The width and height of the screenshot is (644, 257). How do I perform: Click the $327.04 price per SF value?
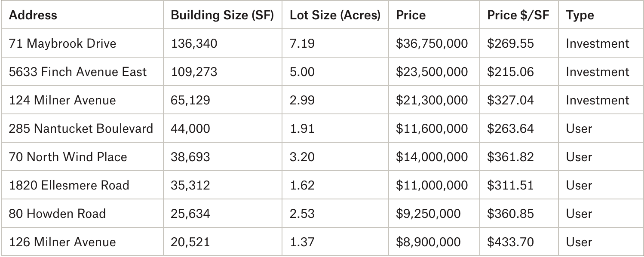point(510,100)
